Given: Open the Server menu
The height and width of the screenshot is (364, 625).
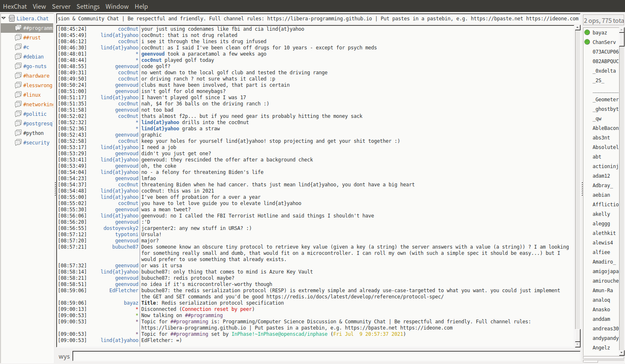Looking at the screenshot, I should [x=61, y=6].
